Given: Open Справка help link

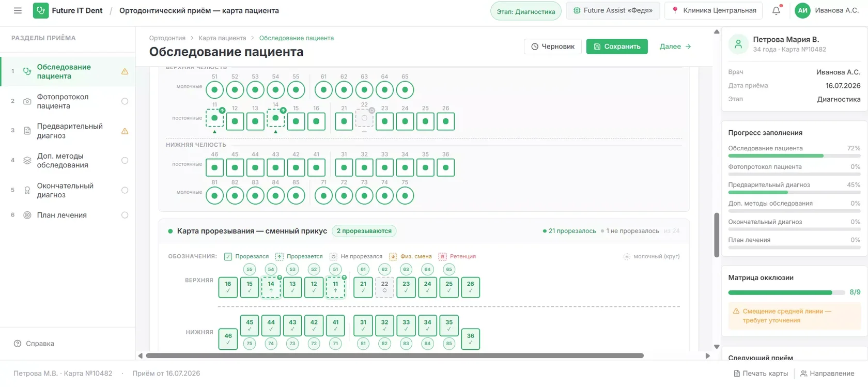Looking at the screenshot, I should [34, 344].
